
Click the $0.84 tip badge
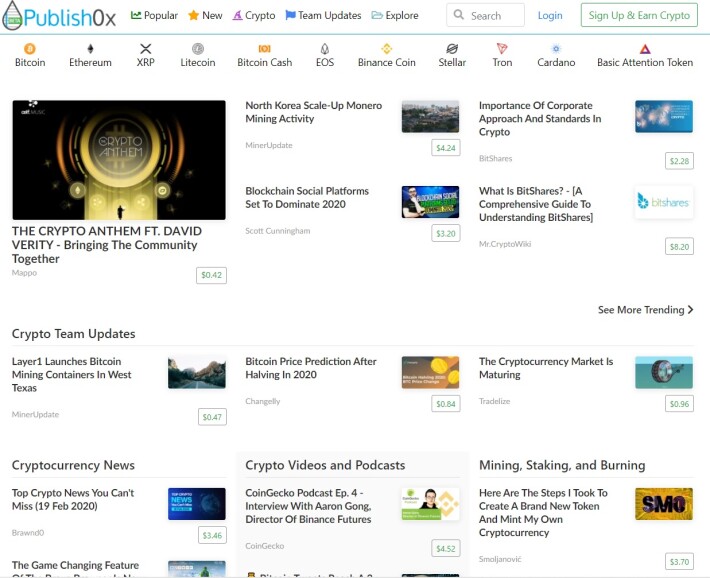pos(446,404)
